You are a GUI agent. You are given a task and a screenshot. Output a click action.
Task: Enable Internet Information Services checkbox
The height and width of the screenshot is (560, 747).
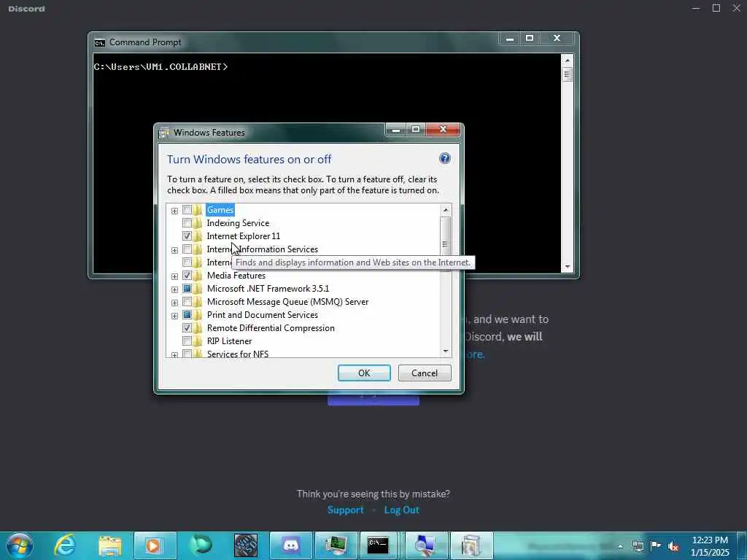tap(187, 249)
